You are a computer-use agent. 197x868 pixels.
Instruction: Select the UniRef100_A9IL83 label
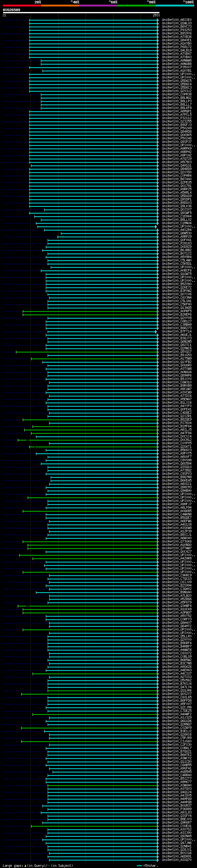pos(177,812)
